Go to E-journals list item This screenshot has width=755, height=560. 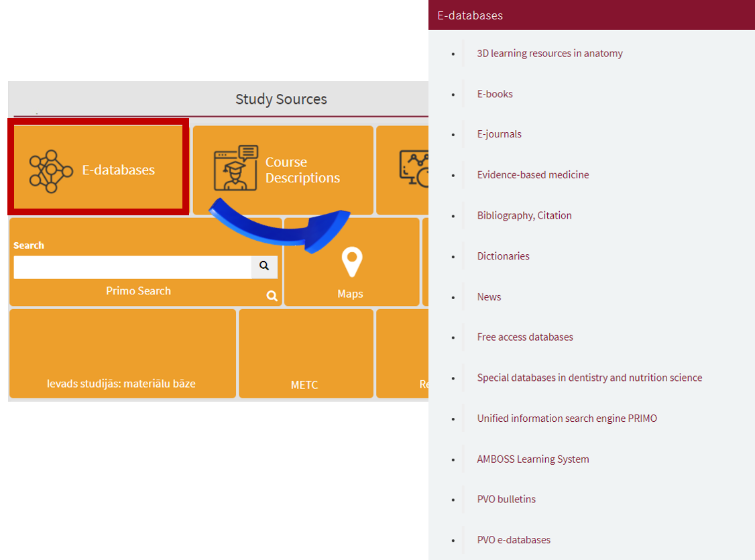499,134
